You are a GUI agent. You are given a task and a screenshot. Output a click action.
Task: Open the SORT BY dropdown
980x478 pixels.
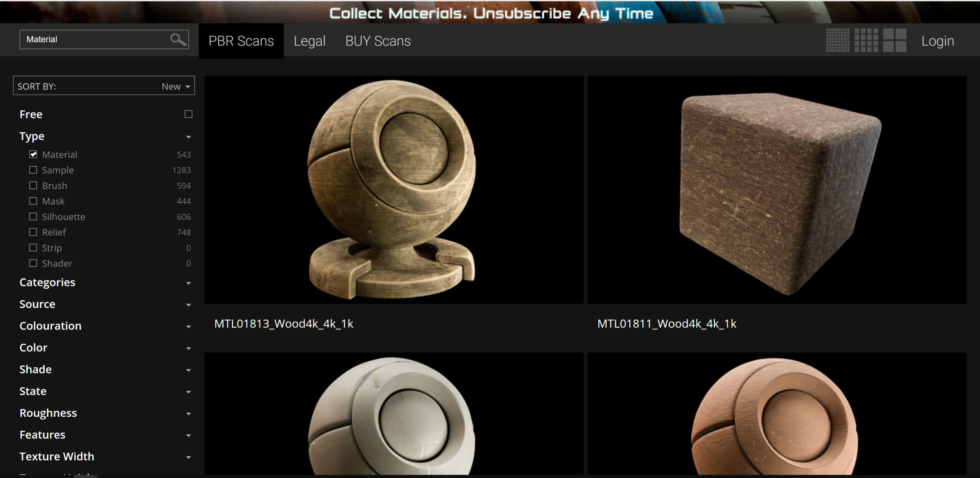click(x=104, y=86)
